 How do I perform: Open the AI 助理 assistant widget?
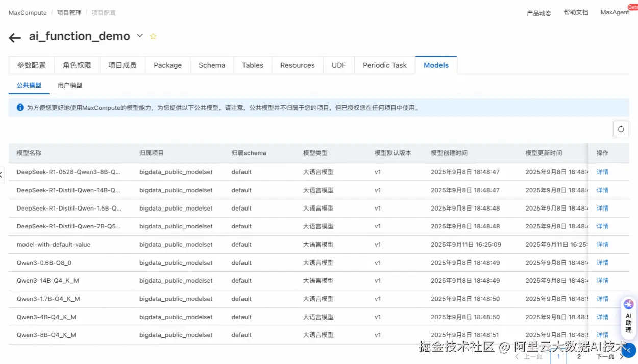628,316
